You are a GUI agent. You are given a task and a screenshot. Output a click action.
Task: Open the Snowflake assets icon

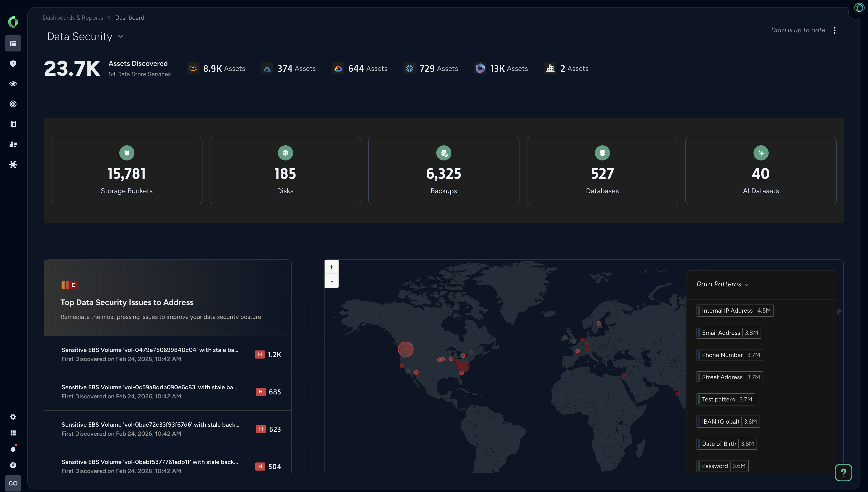tap(409, 68)
